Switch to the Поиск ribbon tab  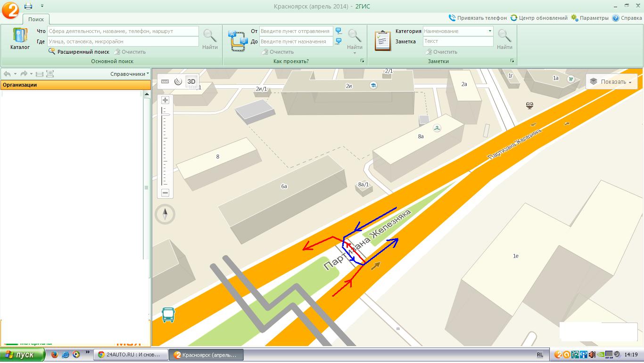pyautogui.click(x=36, y=19)
